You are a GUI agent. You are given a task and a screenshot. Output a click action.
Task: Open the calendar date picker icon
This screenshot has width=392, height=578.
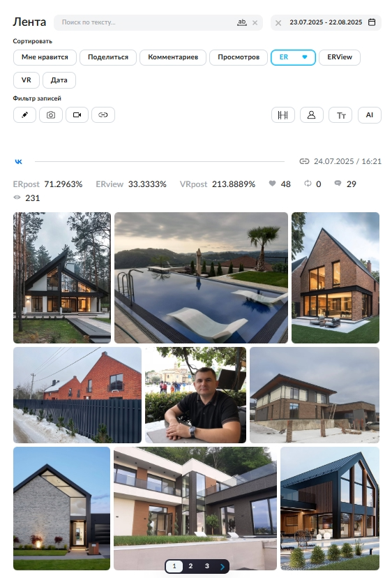pyautogui.click(x=372, y=22)
